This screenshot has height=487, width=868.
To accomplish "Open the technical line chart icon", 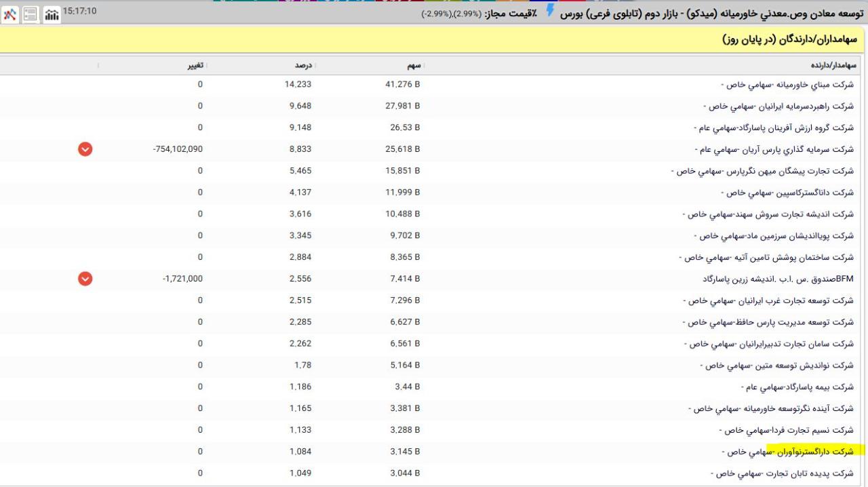I will pos(9,14).
